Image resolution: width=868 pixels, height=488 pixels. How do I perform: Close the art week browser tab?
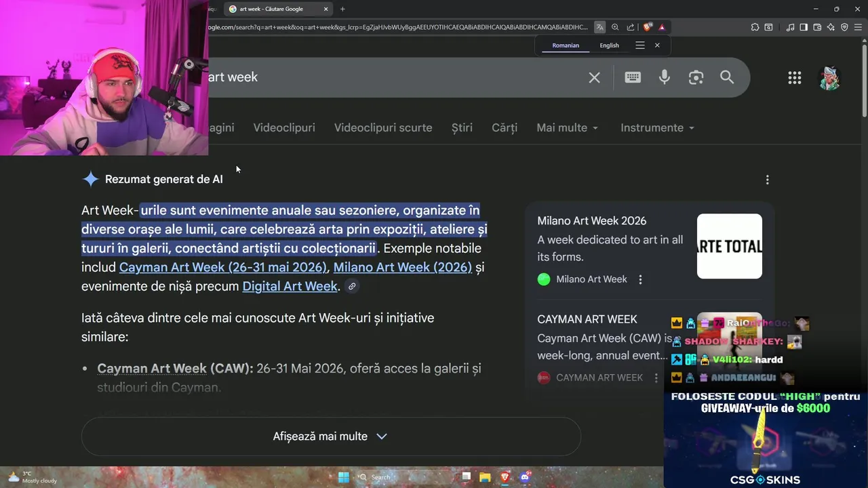[x=325, y=9]
